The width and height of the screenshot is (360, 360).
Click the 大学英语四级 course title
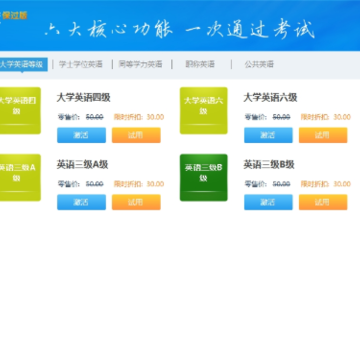(x=83, y=98)
